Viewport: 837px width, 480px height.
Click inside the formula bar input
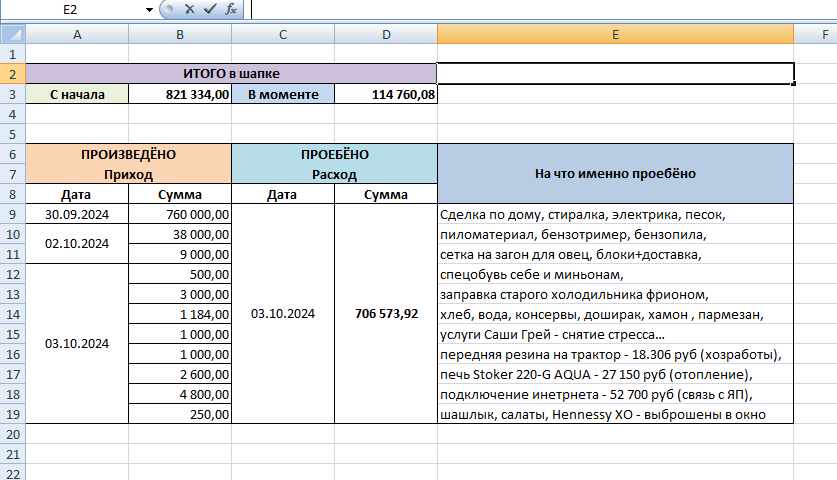pyautogui.click(x=543, y=10)
